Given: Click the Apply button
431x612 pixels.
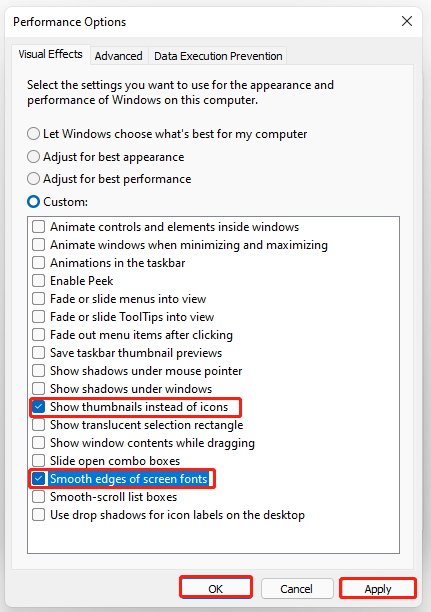Looking at the screenshot, I should click(x=378, y=588).
